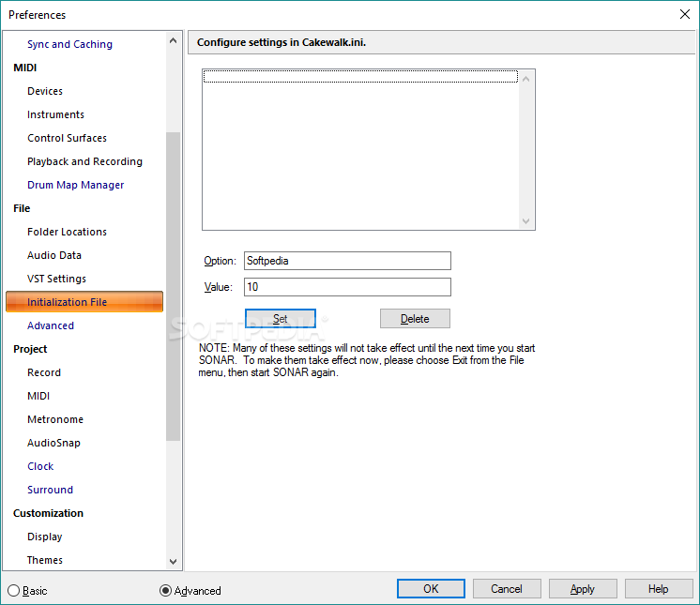Go to AudioSnap settings
The image size is (700, 605).
(53, 443)
